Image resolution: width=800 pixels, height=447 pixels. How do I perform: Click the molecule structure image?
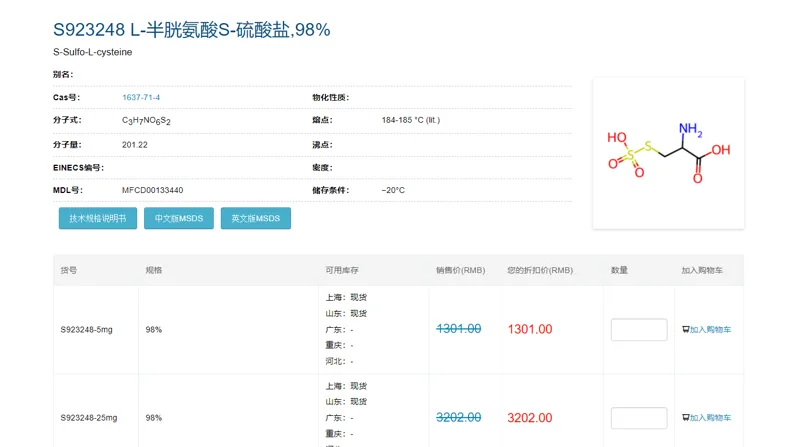coord(668,154)
